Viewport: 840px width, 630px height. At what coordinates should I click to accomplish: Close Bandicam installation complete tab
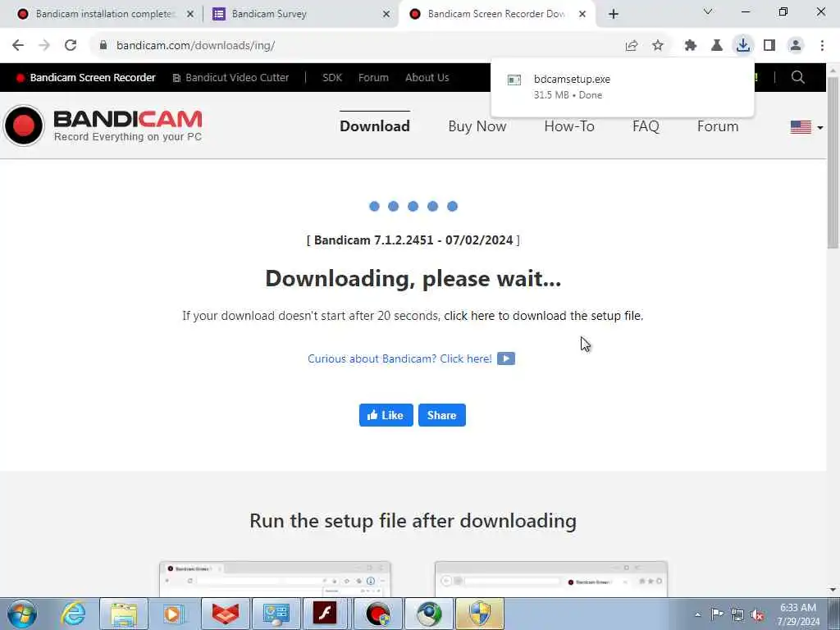tap(190, 14)
